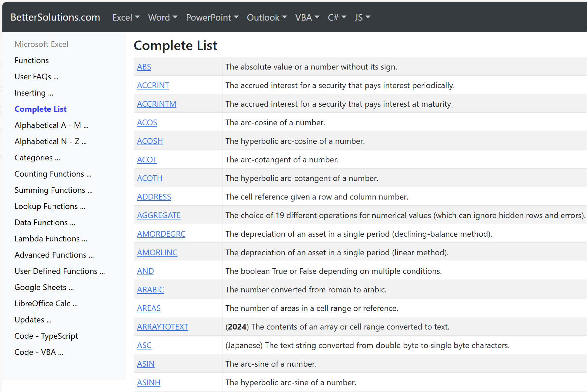Open Code - TypeScript sidebar item
Viewport: 587px width, 392px height.
pos(46,336)
